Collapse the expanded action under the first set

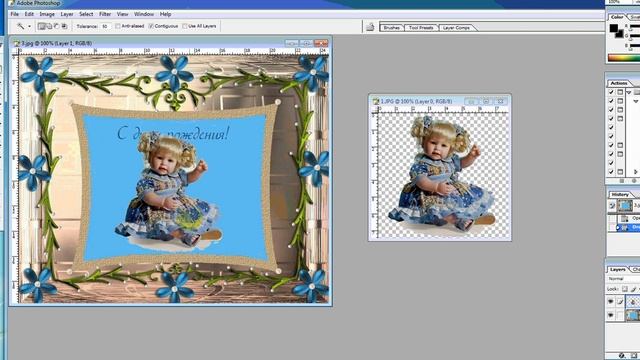pos(636,101)
